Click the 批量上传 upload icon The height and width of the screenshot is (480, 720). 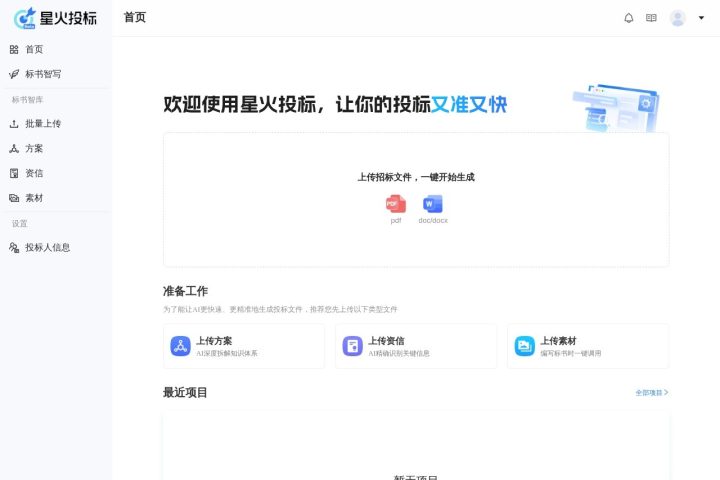14,124
